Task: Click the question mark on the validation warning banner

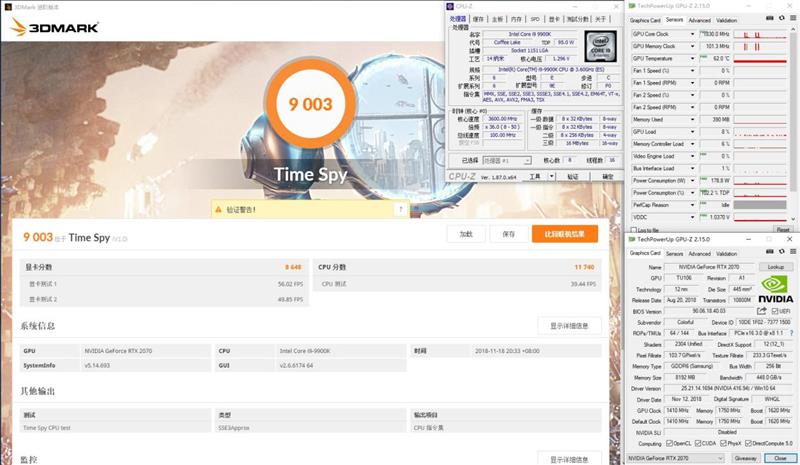Action: (x=401, y=209)
